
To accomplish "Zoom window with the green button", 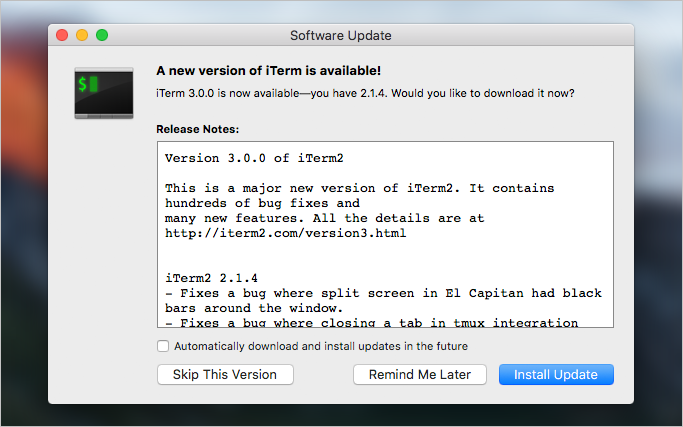I will click(102, 35).
